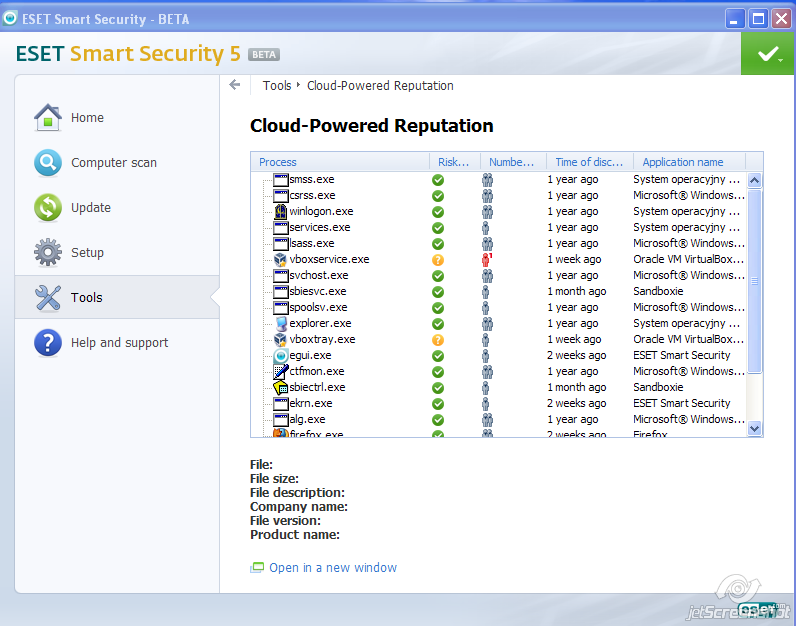Viewport: 796px width, 626px height.
Task: Click Open in a new window link
Action: pyautogui.click(x=333, y=568)
